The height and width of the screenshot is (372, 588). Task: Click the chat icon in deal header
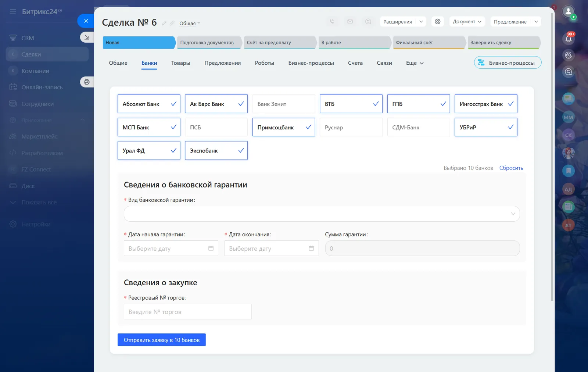pyautogui.click(x=368, y=22)
